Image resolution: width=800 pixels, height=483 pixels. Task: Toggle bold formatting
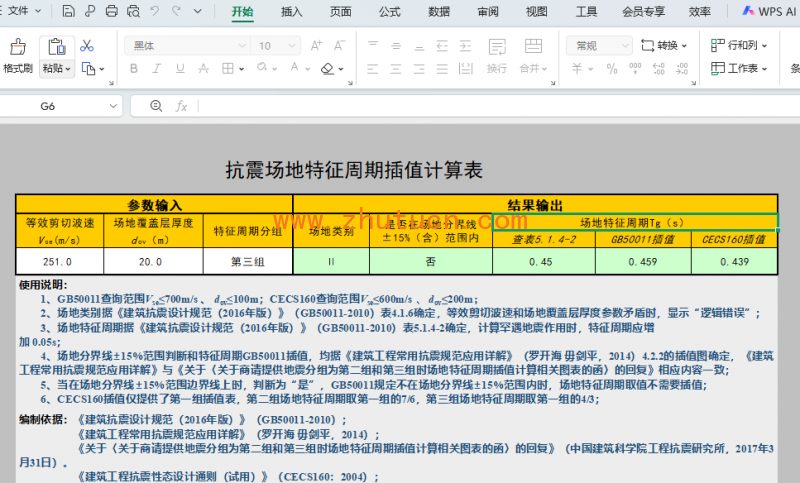[134, 68]
